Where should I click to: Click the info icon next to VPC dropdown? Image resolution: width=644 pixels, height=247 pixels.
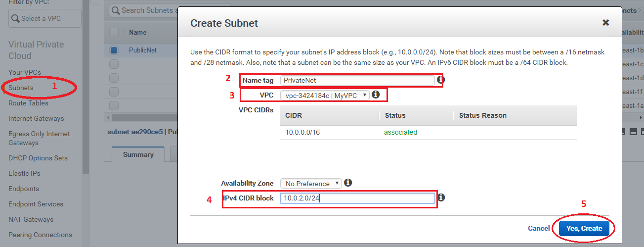tap(376, 94)
